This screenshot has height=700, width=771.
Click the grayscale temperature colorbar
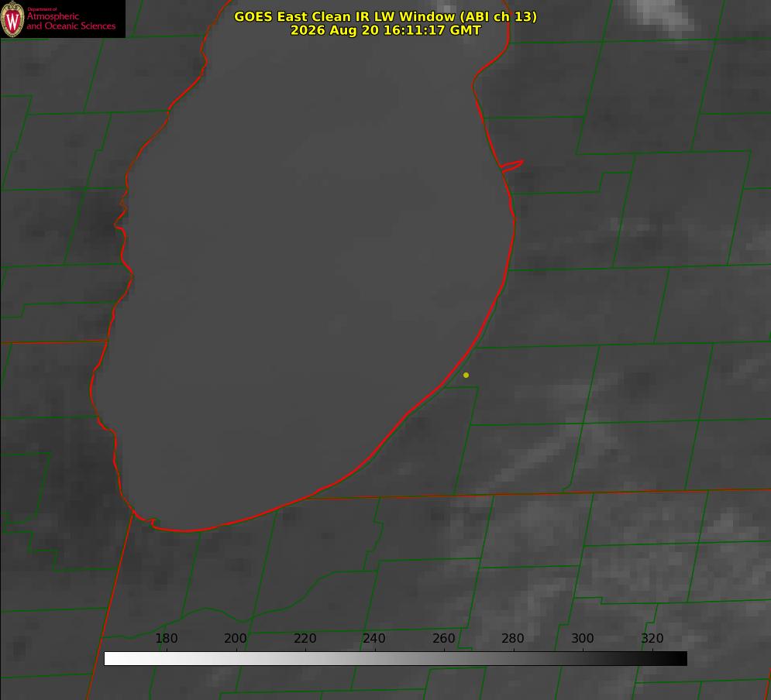[x=395, y=658]
